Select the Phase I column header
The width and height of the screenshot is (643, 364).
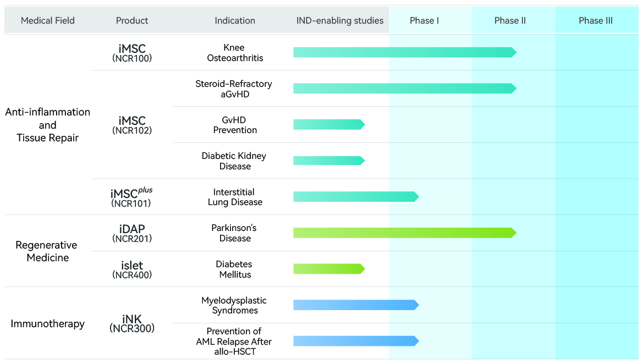coord(424,21)
